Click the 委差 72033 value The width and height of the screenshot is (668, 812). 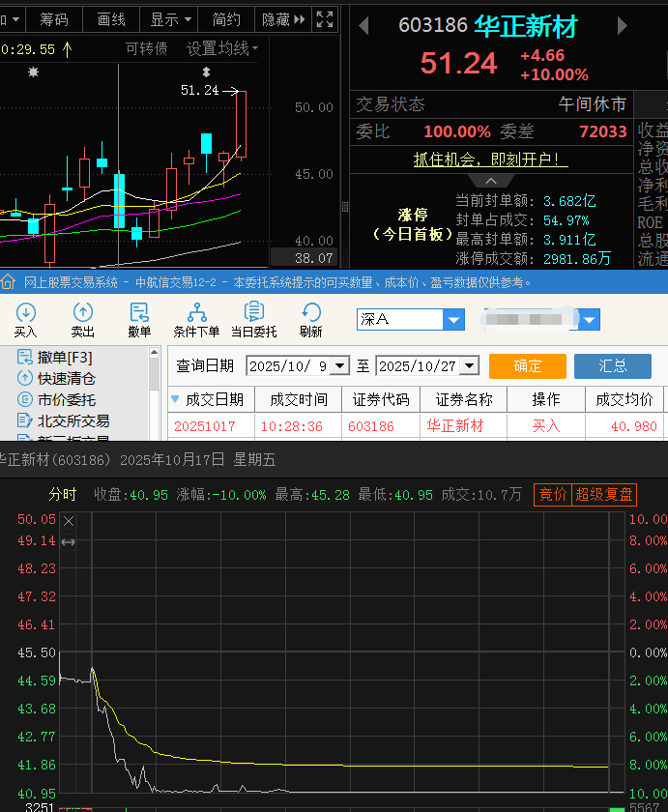[x=603, y=131]
